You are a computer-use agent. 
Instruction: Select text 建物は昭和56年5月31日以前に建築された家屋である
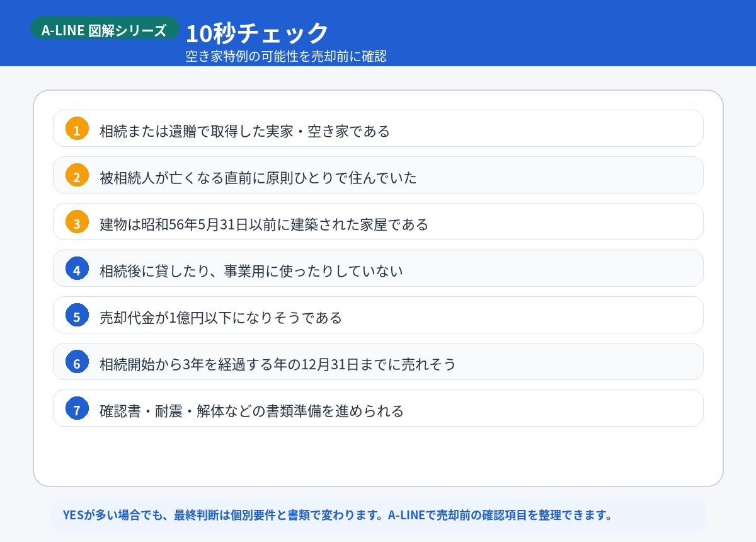264,224
